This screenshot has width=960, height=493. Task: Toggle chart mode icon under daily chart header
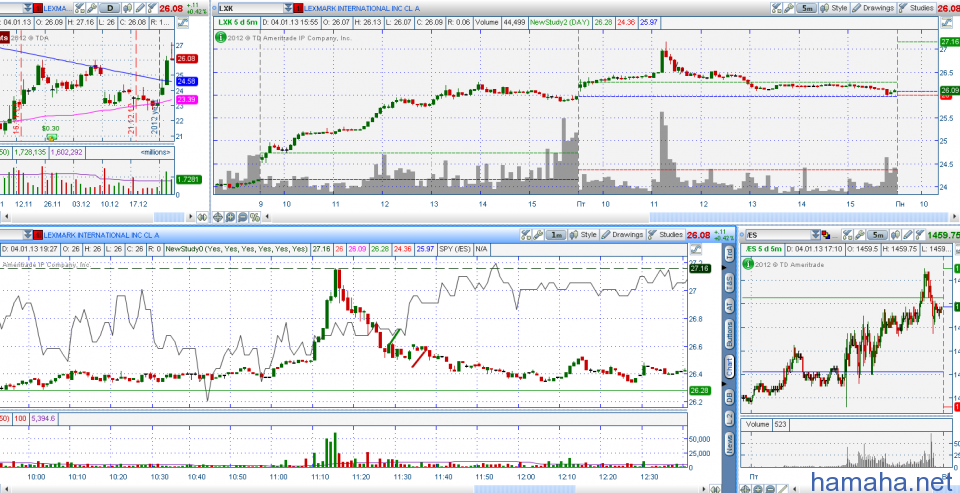(182, 23)
